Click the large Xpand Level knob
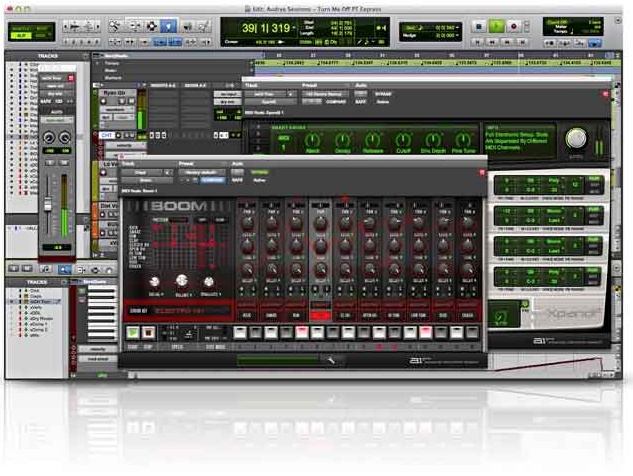Viewport: 633px width, 476px height. [576, 138]
